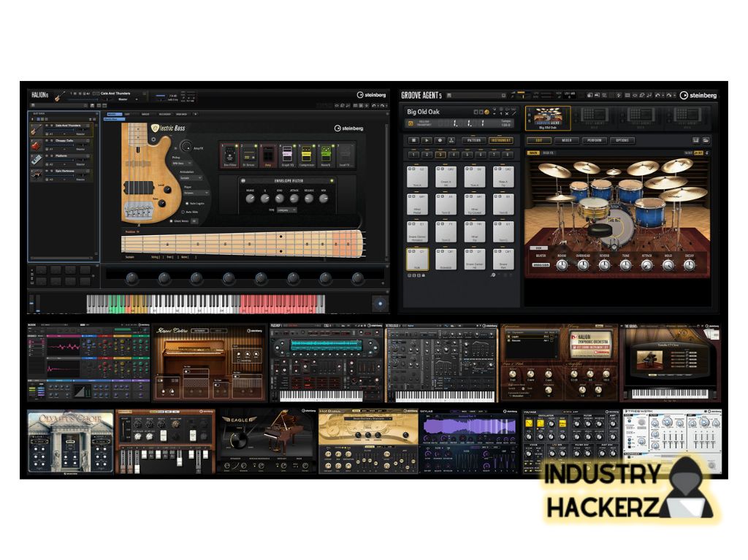The width and height of the screenshot is (748, 560).
Task: Click the Kick pad C1
Action: pyautogui.click(x=417, y=259)
